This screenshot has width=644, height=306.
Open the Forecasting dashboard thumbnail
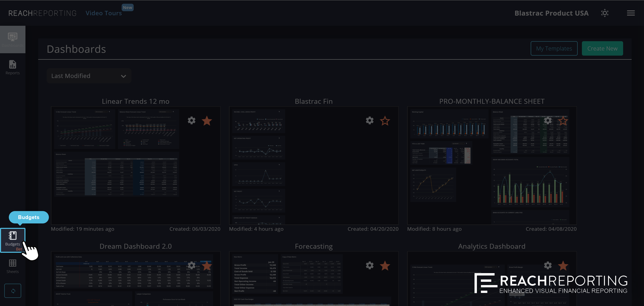(314, 279)
